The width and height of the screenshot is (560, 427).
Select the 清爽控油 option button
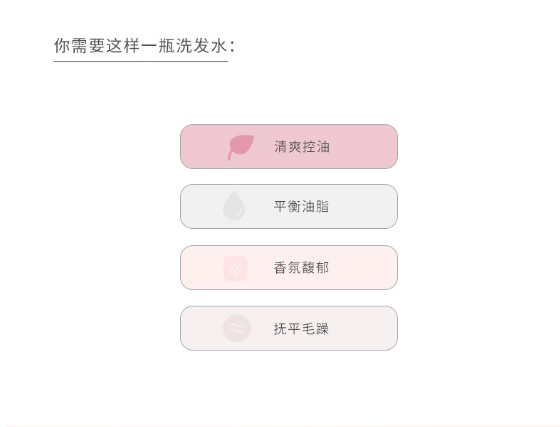289,146
